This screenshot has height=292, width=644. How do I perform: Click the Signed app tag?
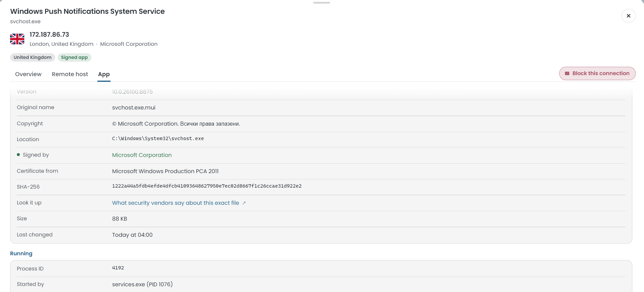coord(74,57)
